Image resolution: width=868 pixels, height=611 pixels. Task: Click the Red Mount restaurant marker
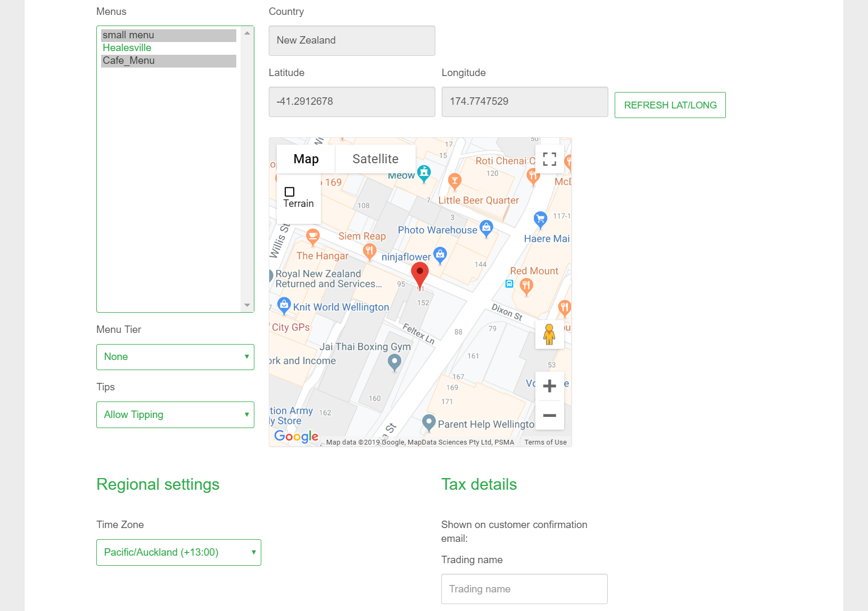(526, 286)
